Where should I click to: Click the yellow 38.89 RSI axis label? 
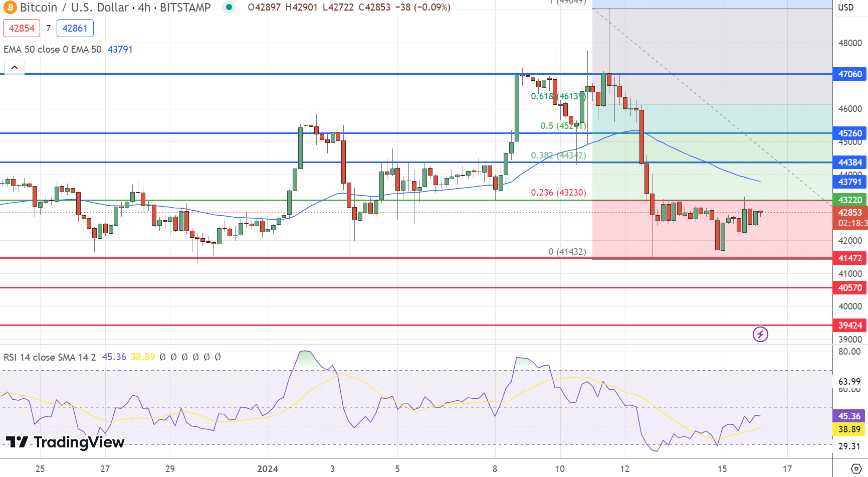pos(849,429)
